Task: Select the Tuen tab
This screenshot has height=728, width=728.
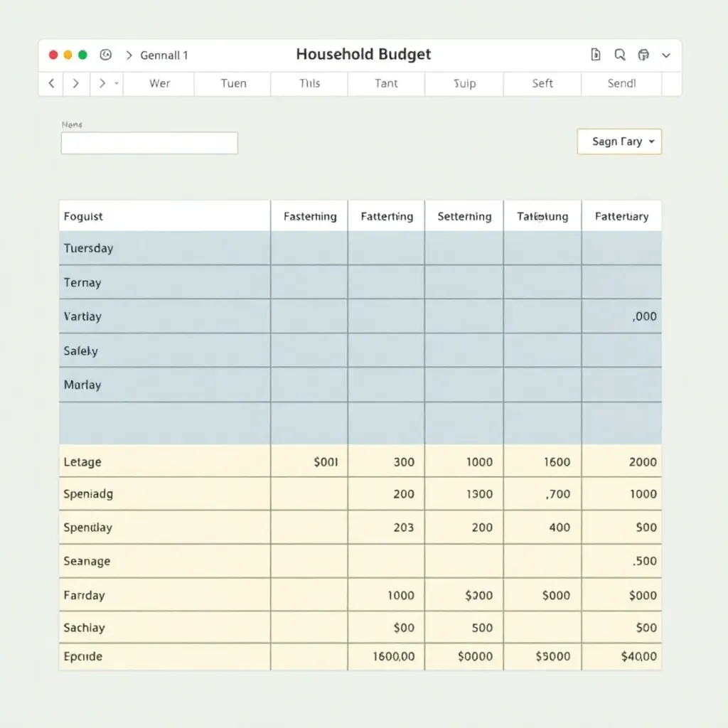Action: pyautogui.click(x=233, y=83)
